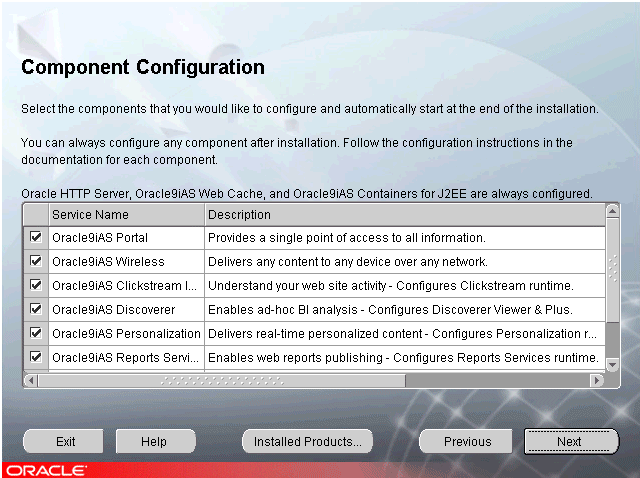Click 'Delivers any content to any device' description
640x478 pixels.
[x=405, y=262]
